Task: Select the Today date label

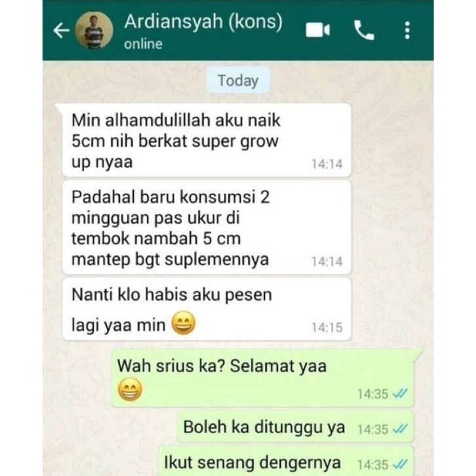Action: click(238, 81)
